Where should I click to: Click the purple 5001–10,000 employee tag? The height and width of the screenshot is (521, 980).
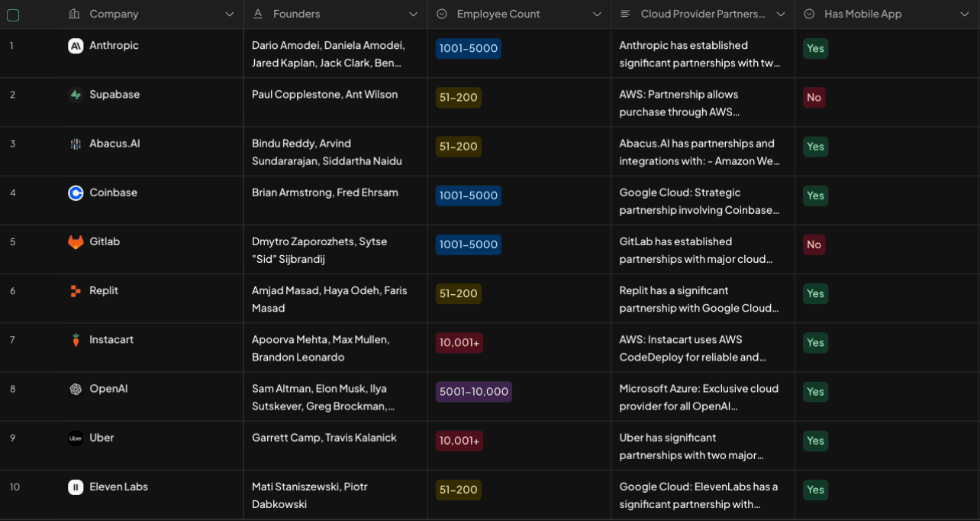(x=473, y=392)
